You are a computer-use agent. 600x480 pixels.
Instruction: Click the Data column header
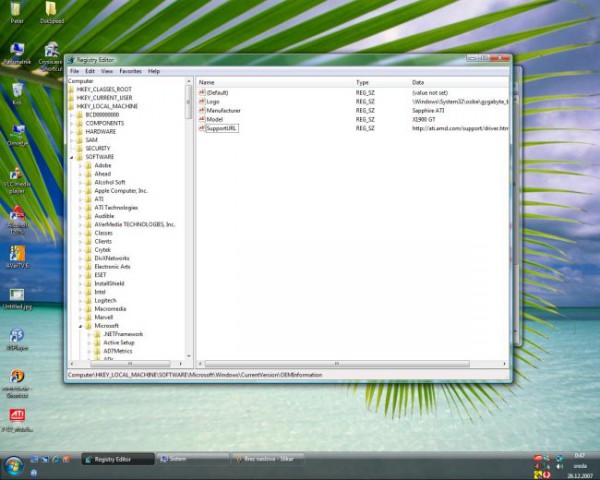459,82
